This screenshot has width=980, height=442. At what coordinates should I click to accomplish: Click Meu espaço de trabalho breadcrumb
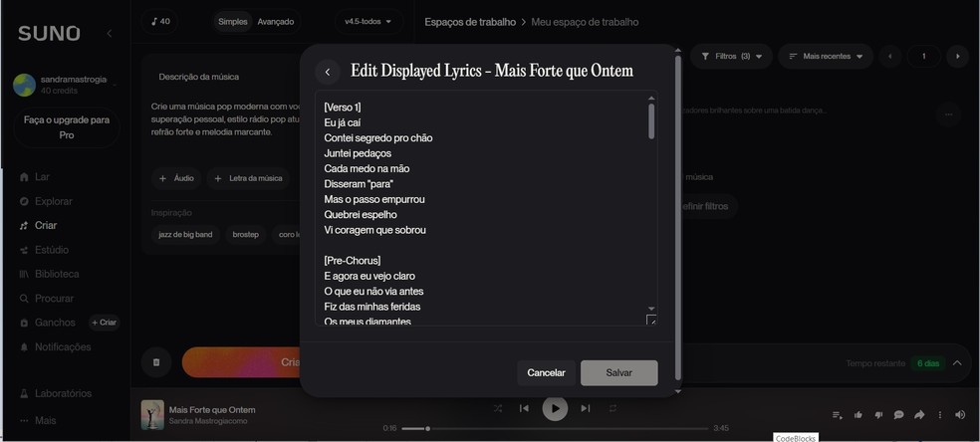[x=585, y=22]
